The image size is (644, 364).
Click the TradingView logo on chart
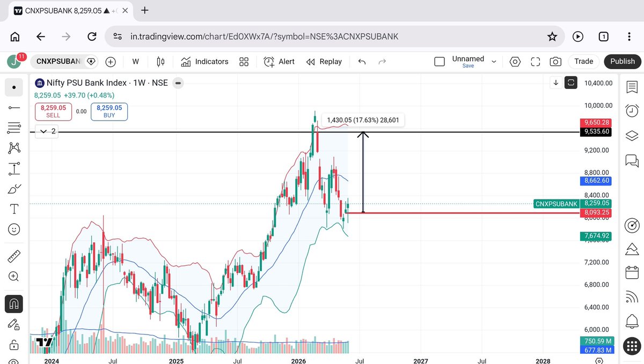point(45,342)
